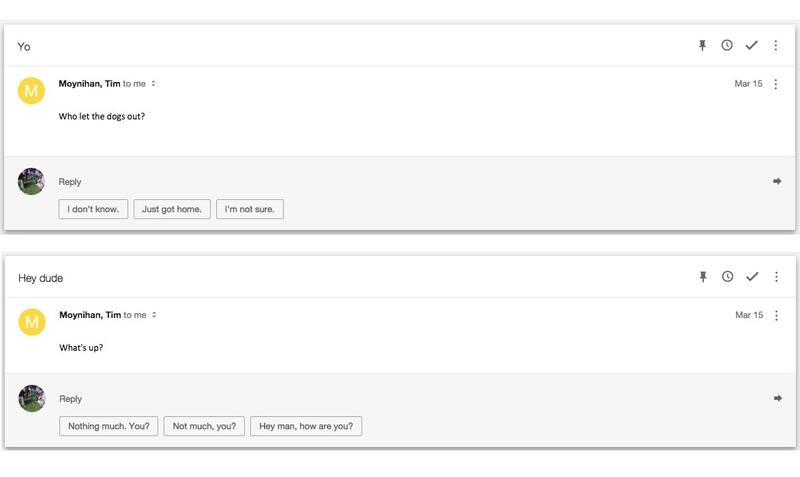800x477 pixels.
Task: Open message menu beside Mar 15 in "Hey dude" email
Action: pyautogui.click(x=776, y=315)
